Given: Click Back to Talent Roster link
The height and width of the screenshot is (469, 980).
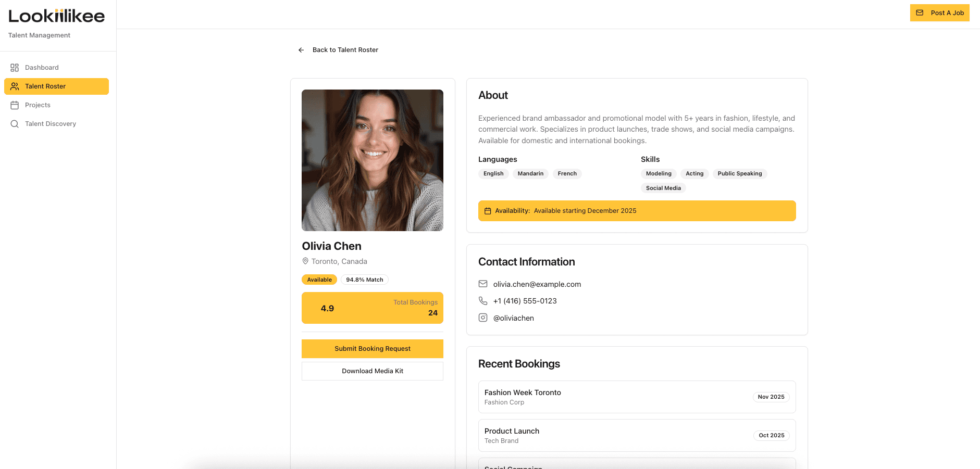Looking at the screenshot, I should [x=338, y=50].
